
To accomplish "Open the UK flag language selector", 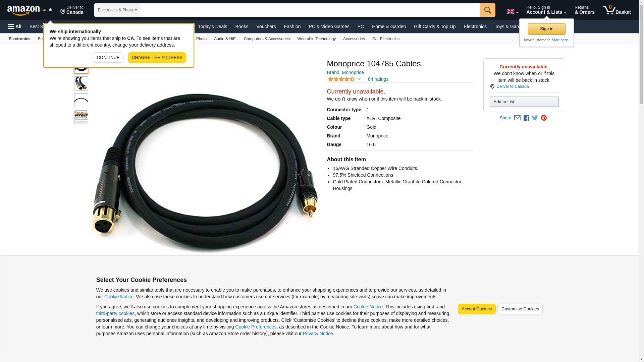I will coord(512,12).
